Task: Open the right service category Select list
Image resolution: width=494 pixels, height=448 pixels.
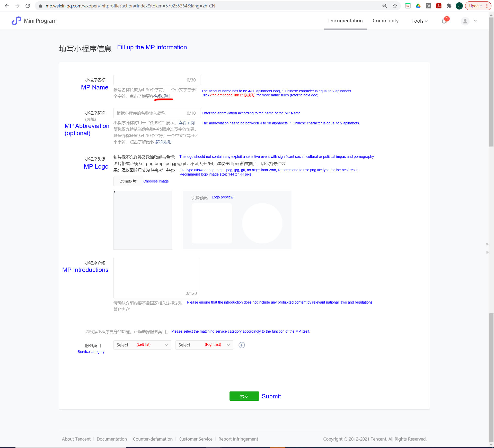Action: [x=204, y=345]
